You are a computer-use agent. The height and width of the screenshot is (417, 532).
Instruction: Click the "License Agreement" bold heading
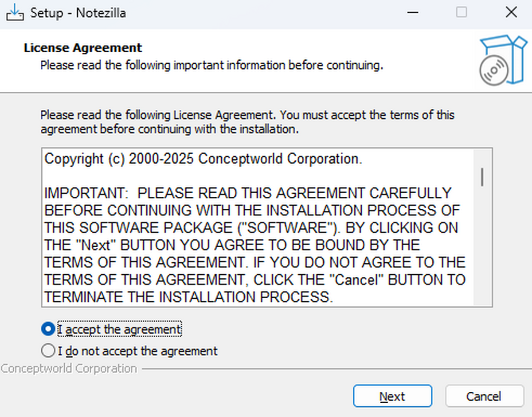coord(83,48)
